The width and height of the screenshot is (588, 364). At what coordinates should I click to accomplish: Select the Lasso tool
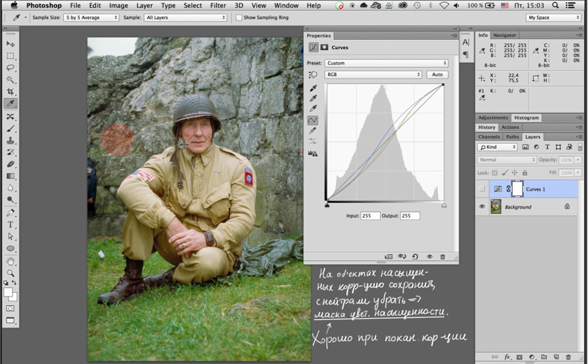[10, 68]
